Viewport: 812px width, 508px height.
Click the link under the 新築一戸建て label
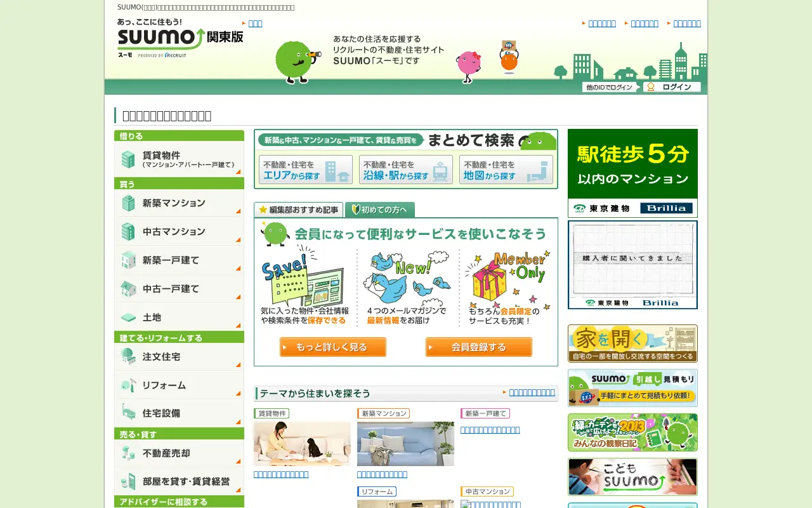(x=490, y=430)
